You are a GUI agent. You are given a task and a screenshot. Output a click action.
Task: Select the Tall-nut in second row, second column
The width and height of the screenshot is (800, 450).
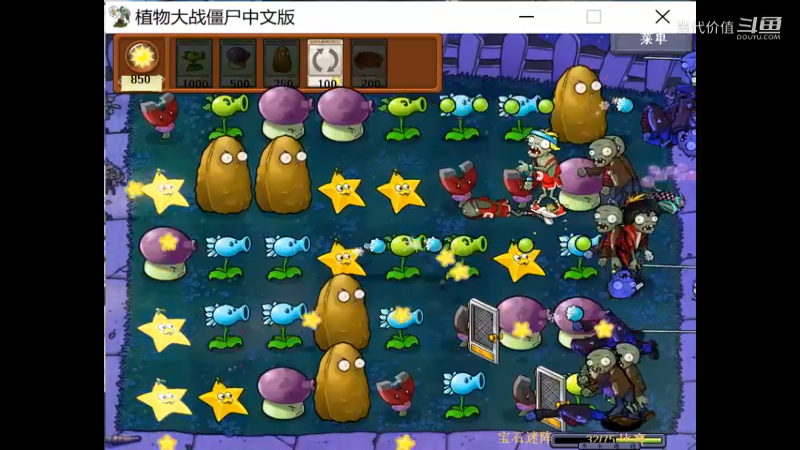click(x=224, y=174)
